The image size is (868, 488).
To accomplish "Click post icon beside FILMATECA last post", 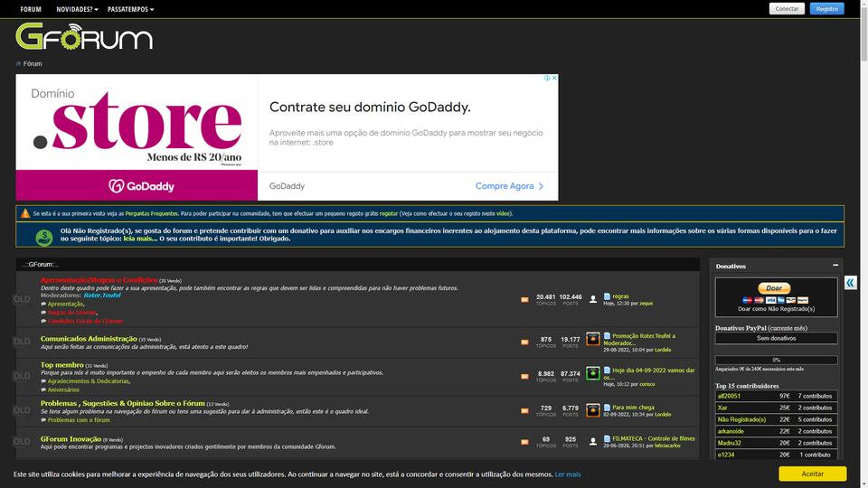I will click(607, 438).
